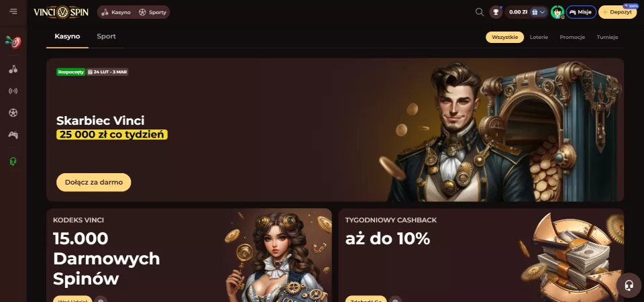644x302 pixels.
Task: Select the cherries casino icon in the sidebar
Action: pyautogui.click(x=13, y=69)
